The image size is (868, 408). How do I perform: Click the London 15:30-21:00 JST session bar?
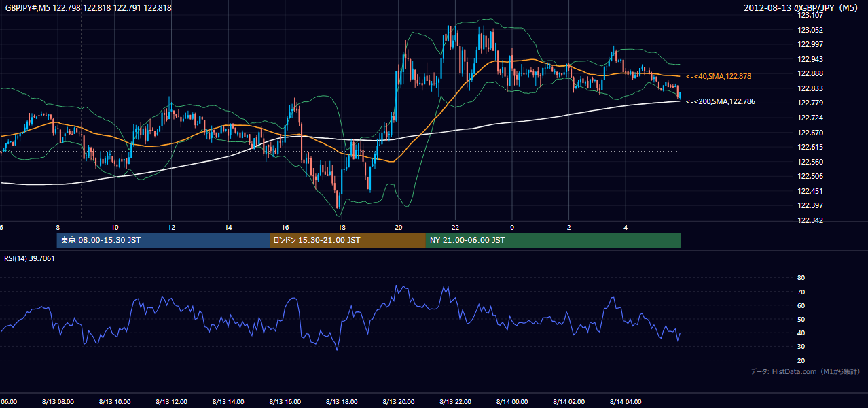[x=347, y=240]
